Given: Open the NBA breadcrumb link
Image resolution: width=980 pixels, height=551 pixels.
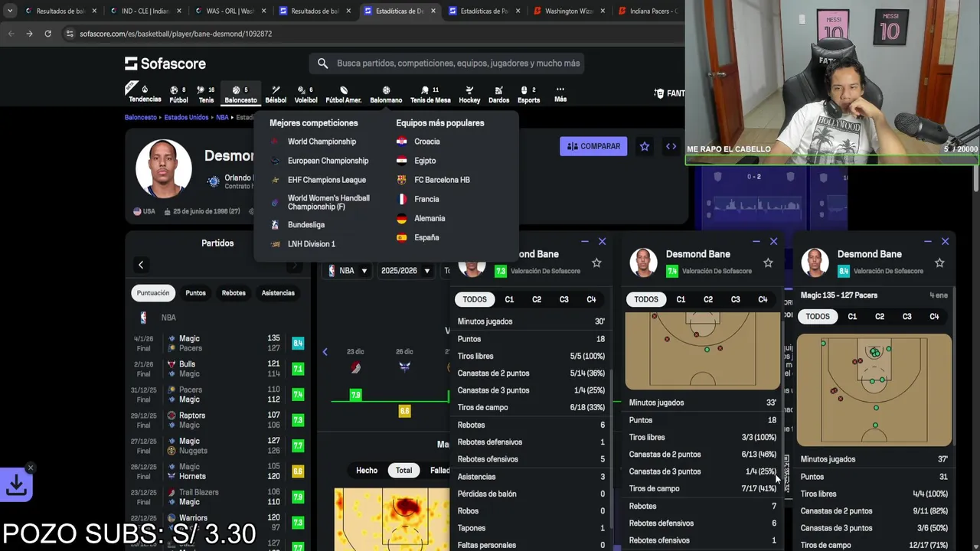Looking at the screenshot, I should click(x=222, y=118).
